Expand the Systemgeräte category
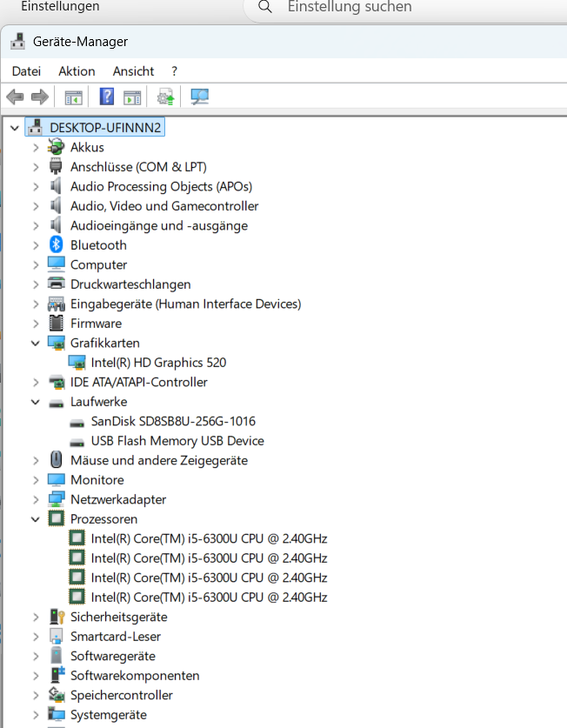 [36, 715]
